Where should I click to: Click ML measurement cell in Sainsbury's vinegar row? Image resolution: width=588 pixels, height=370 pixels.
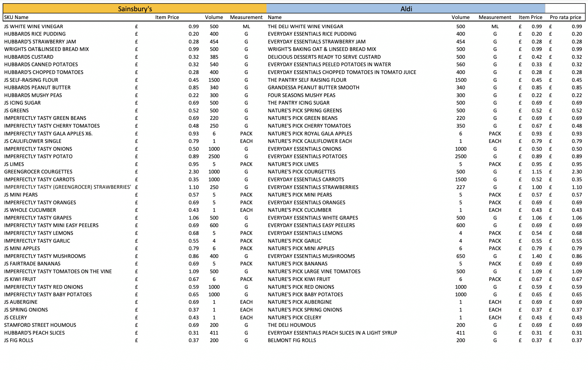pyautogui.click(x=246, y=26)
